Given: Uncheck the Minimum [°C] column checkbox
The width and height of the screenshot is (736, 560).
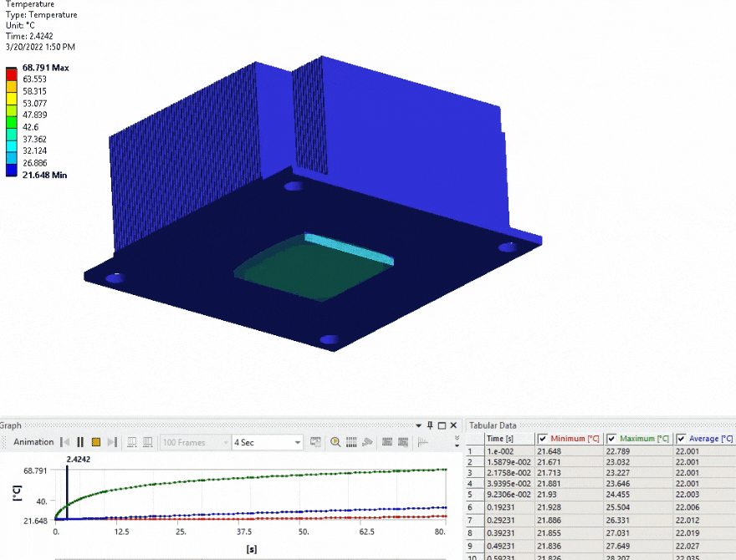Looking at the screenshot, I should coord(543,439).
